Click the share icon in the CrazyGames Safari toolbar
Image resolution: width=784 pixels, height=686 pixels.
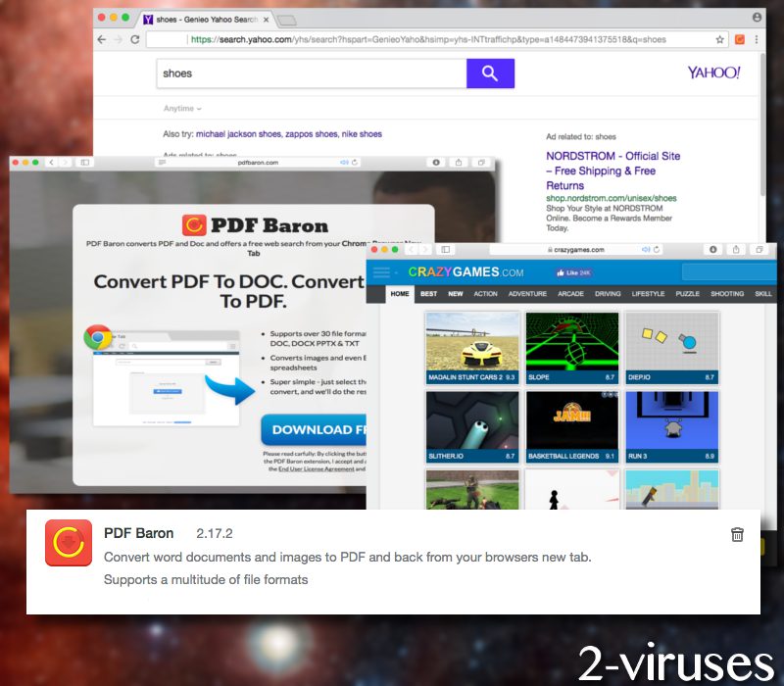(x=737, y=249)
